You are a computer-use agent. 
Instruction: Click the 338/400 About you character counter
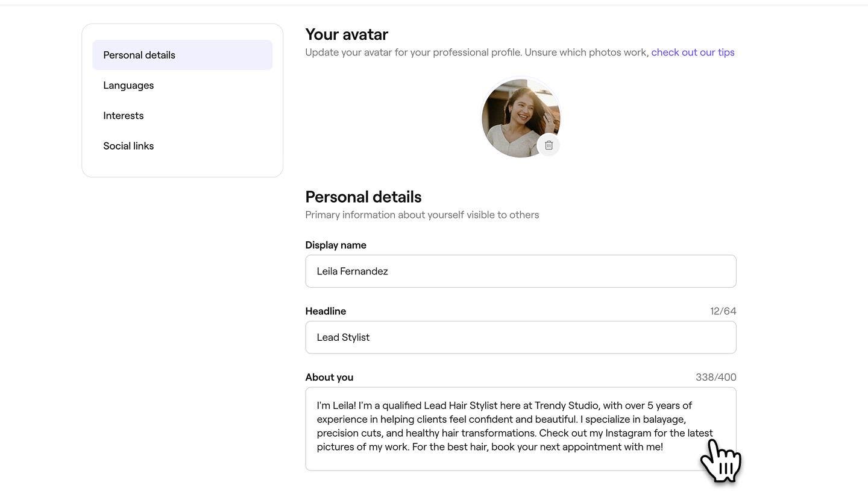click(x=715, y=377)
